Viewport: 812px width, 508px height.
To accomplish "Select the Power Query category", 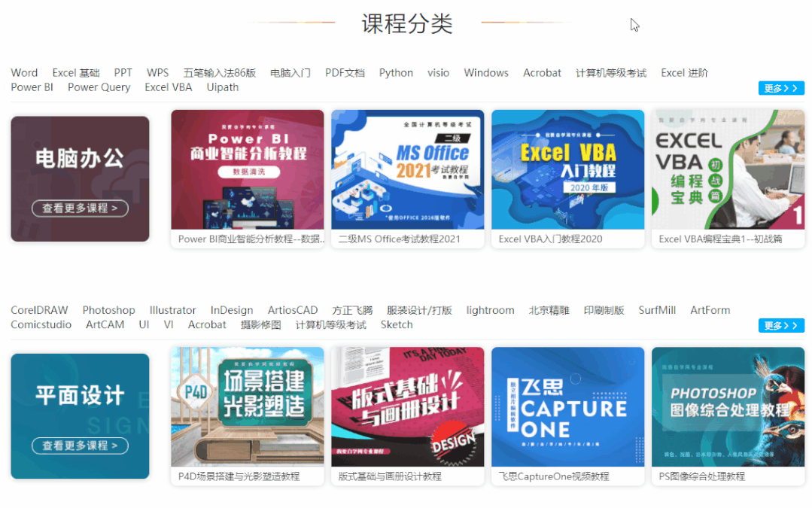I will point(99,87).
